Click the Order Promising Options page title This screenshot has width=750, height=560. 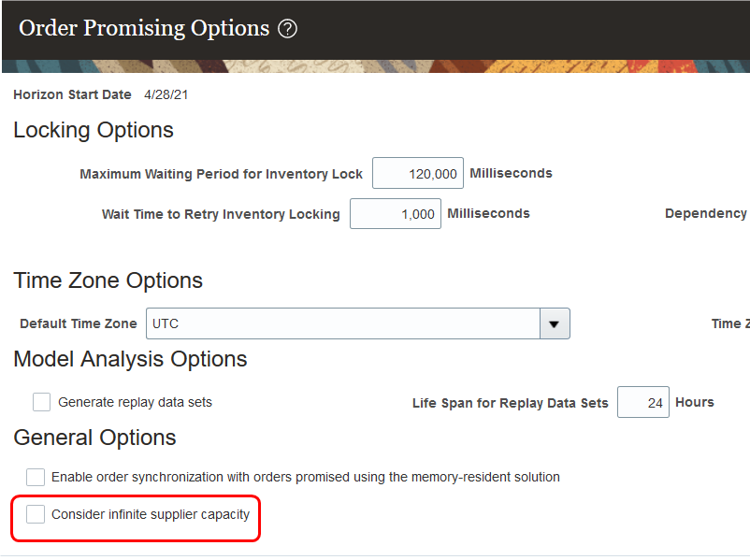144,28
